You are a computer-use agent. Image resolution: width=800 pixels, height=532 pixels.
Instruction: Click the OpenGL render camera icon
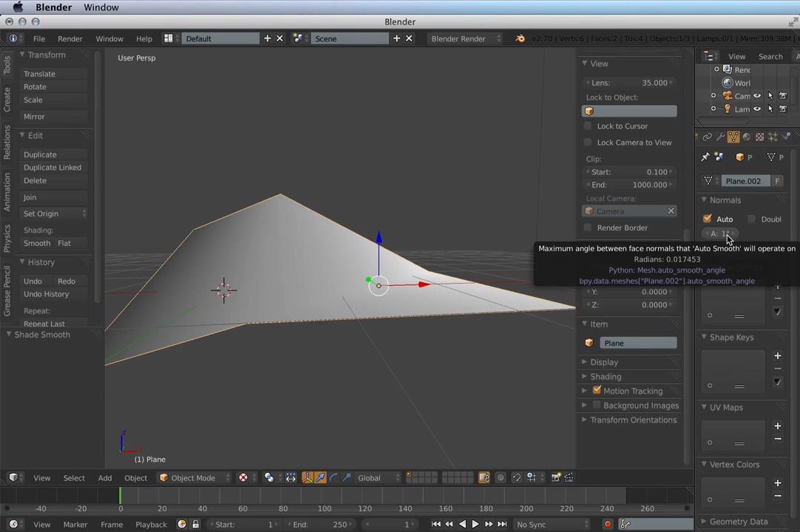coord(555,477)
